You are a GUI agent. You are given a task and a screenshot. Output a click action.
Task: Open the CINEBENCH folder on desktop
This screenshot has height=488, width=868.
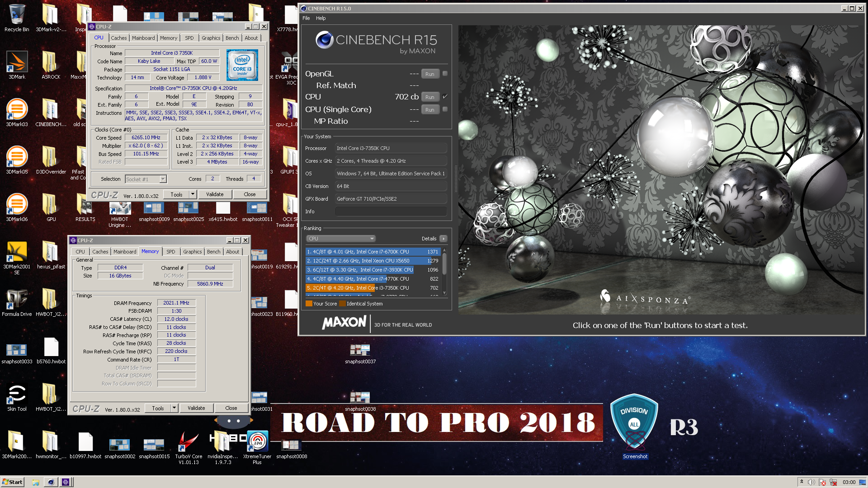[51, 113]
